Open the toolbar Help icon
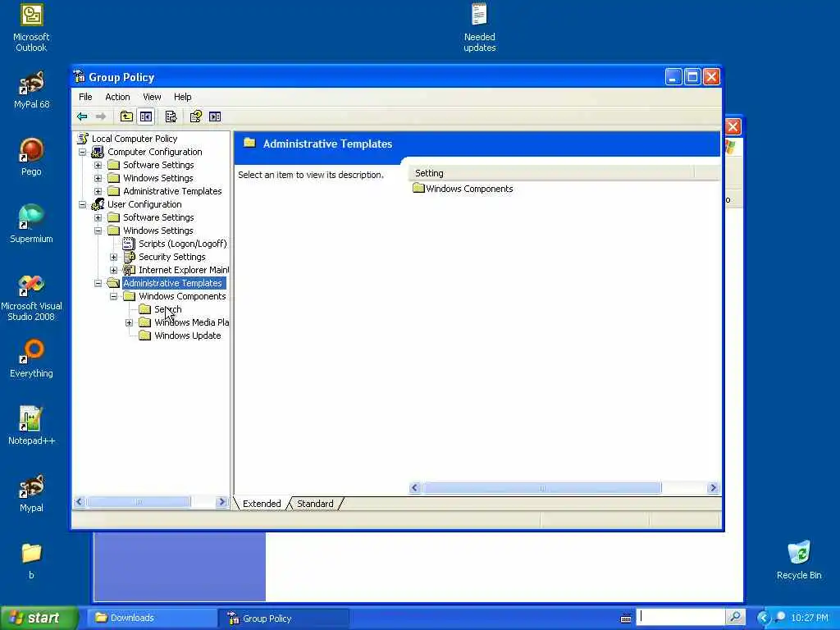This screenshot has width=840, height=630. (x=195, y=116)
